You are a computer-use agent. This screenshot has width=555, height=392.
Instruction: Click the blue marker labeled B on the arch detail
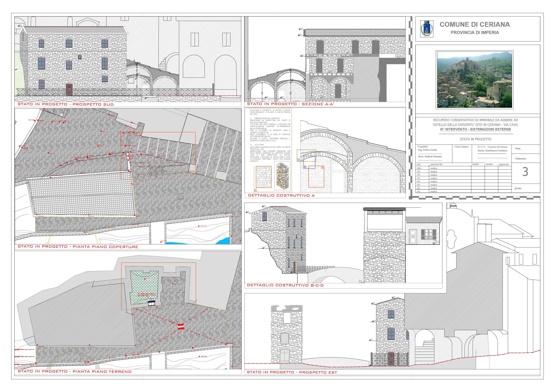click(305, 167)
